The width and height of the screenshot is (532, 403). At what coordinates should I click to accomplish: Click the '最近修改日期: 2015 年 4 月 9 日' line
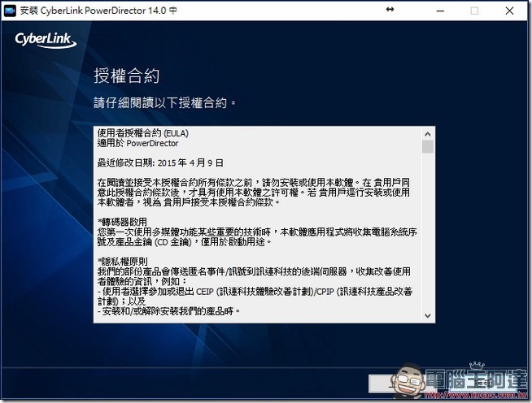(x=160, y=162)
